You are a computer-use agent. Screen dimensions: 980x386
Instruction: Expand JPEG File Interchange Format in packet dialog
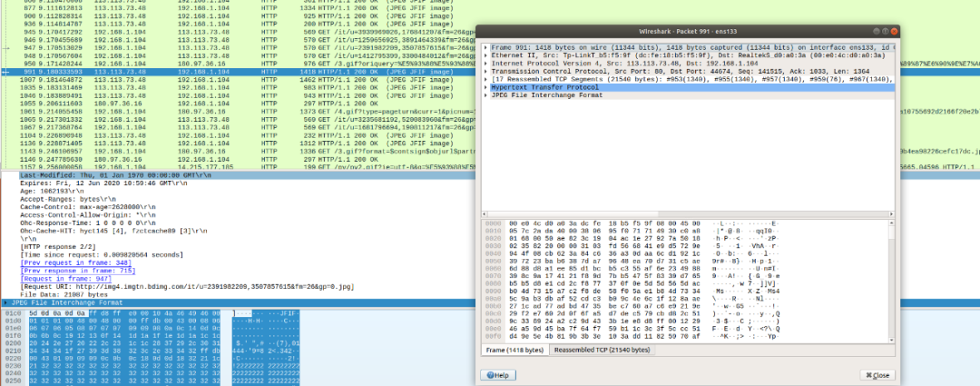tap(486, 95)
